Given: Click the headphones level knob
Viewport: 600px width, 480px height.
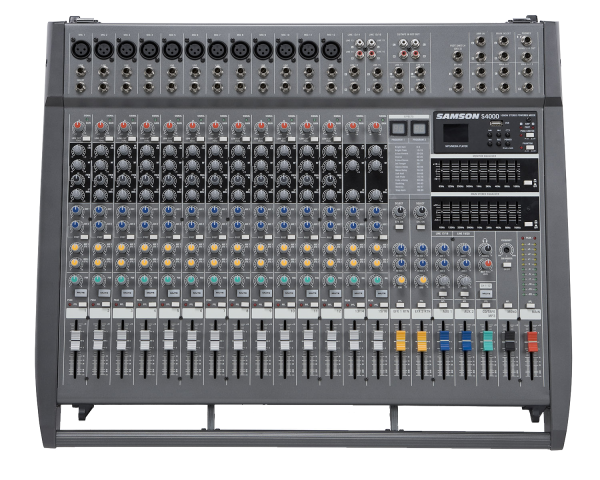Looking at the screenshot, I should [x=486, y=249].
